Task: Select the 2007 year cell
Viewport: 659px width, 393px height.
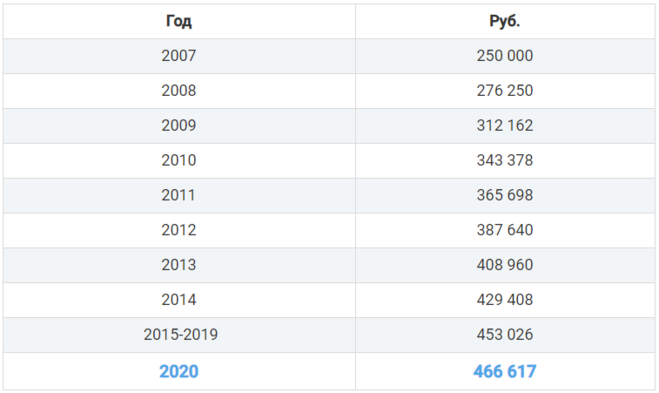Action: pos(179,56)
